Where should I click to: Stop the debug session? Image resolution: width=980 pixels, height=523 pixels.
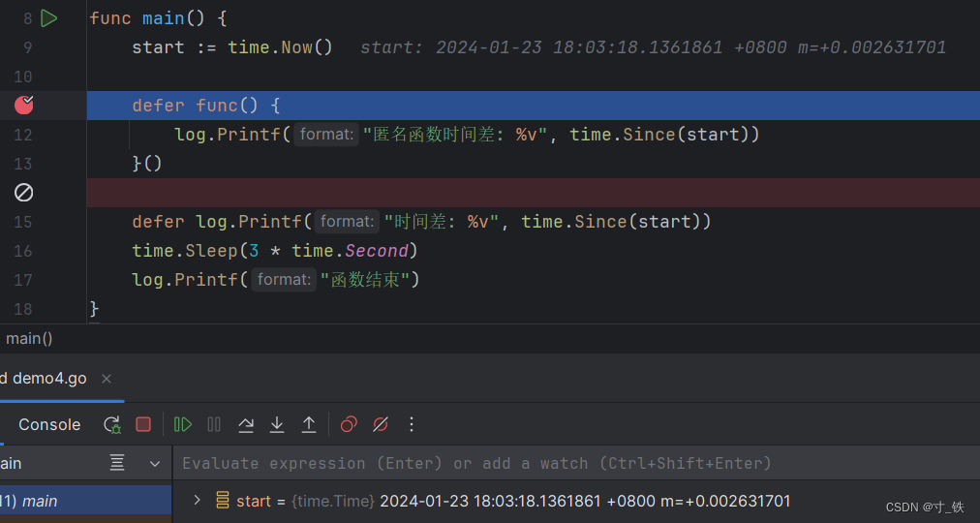tap(143, 424)
